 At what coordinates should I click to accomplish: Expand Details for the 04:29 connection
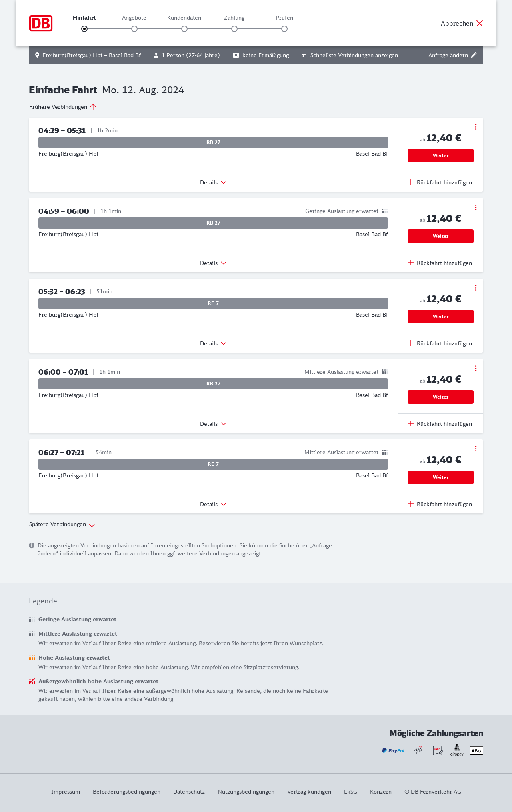click(x=213, y=182)
